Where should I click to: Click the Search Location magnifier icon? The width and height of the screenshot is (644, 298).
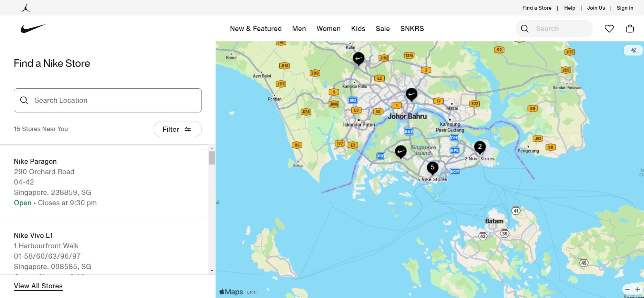(24, 100)
